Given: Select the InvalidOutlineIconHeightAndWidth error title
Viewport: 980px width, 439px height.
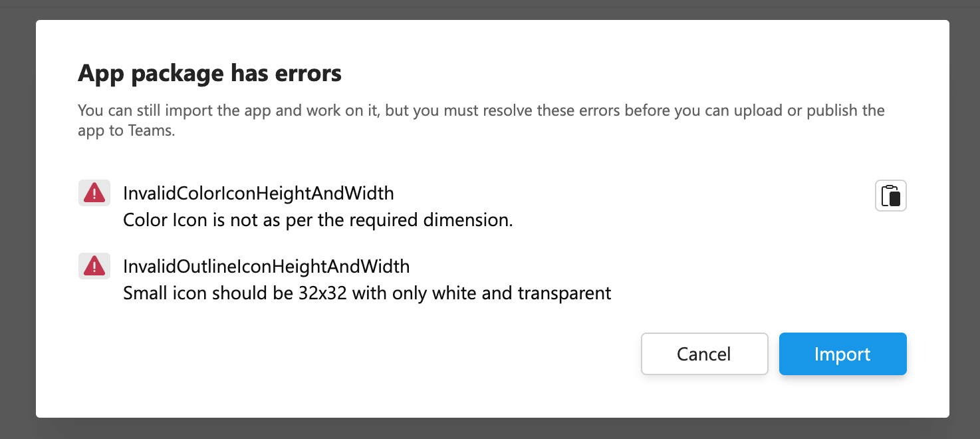Looking at the screenshot, I should [x=266, y=266].
